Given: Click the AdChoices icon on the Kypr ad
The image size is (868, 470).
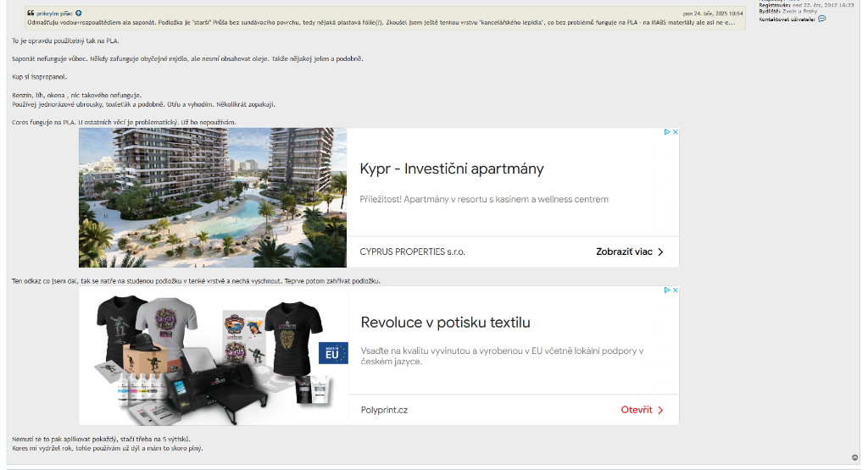Looking at the screenshot, I should coord(667,132).
